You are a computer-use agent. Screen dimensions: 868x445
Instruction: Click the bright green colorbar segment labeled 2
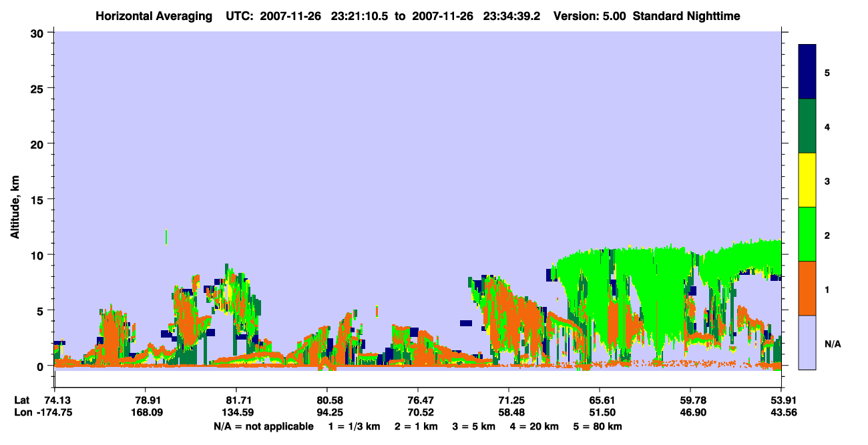[807, 234]
